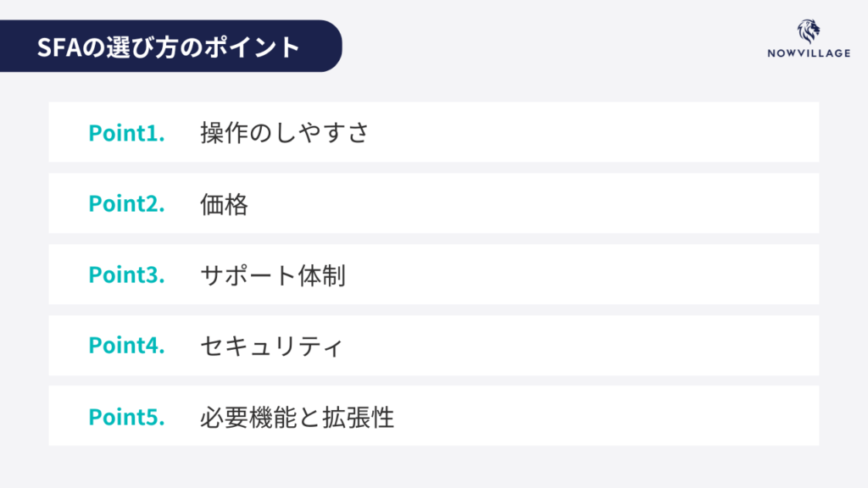The width and height of the screenshot is (868, 488).
Task: Click the サポート体制 text
Action: point(273,275)
